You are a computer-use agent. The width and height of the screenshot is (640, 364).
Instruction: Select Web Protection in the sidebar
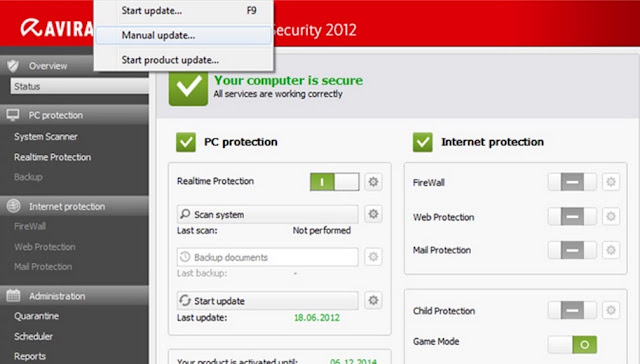[44, 247]
